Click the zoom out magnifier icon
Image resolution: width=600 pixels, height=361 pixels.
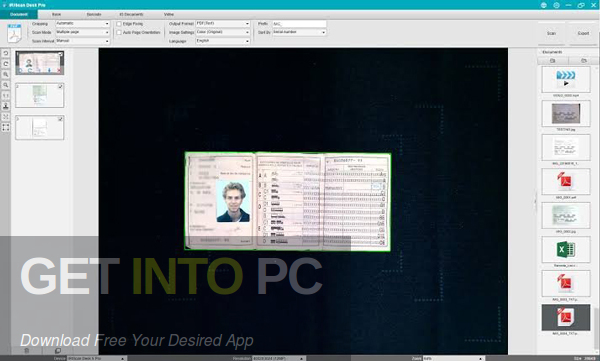6,85
